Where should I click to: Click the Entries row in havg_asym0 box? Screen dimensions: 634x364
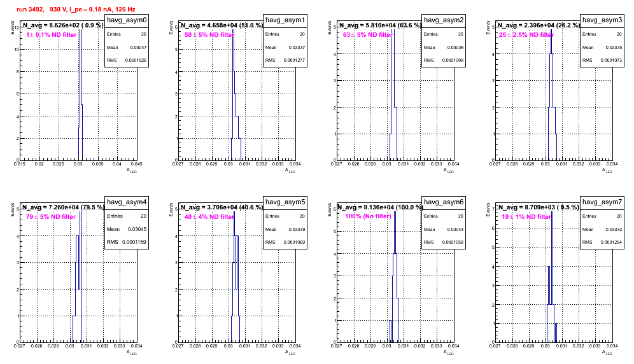[x=127, y=34]
